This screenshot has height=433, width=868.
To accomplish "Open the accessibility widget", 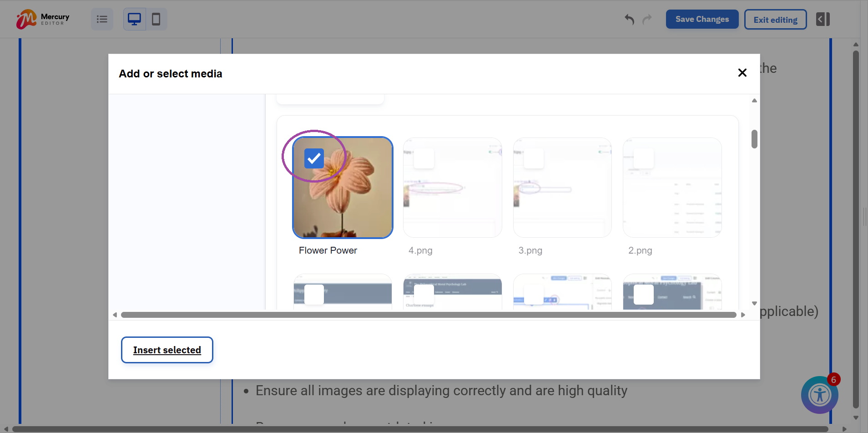I will coord(819,395).
